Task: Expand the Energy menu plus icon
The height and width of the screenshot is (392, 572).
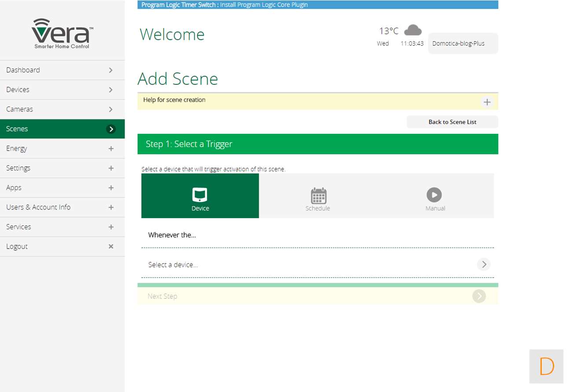Action: tap(111, 149)
